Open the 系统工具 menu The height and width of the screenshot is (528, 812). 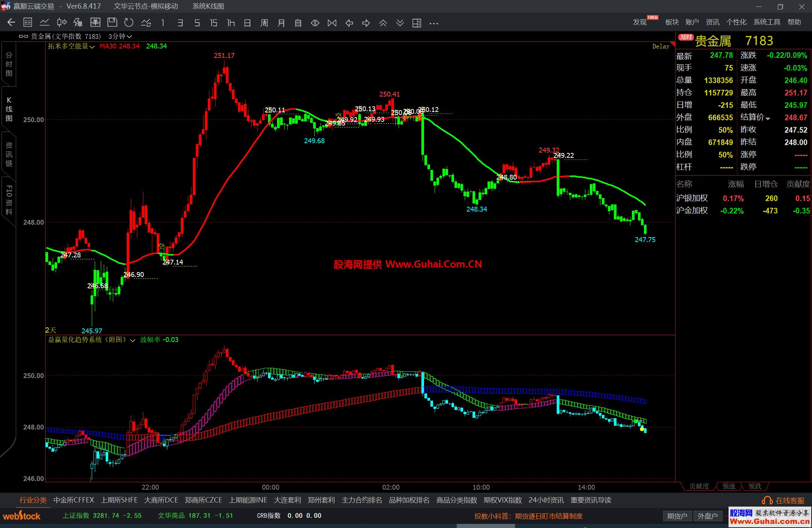click(x=767, y=22)
